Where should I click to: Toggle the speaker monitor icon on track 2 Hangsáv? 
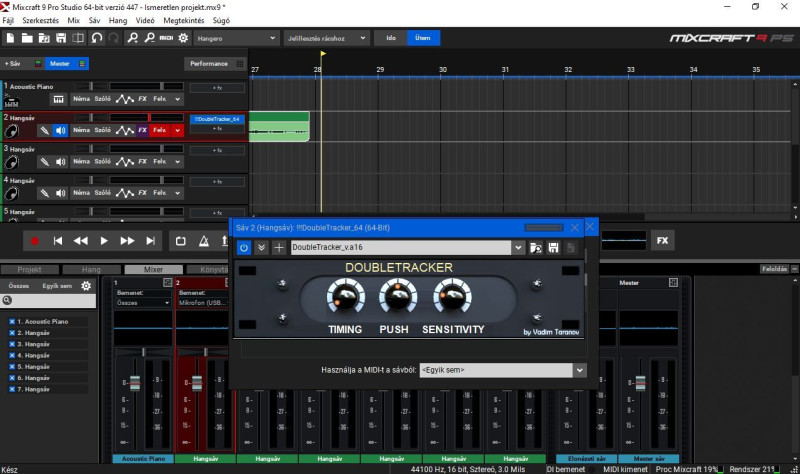point(60,131)
